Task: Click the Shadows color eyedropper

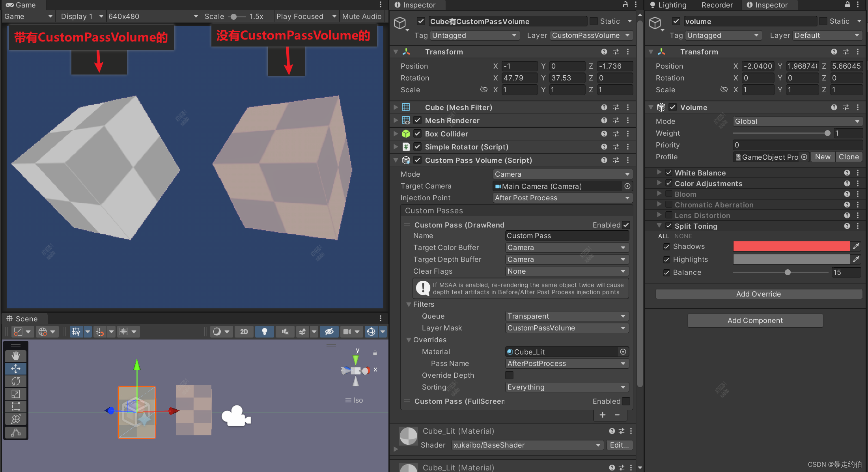Action: click(856, 246)
